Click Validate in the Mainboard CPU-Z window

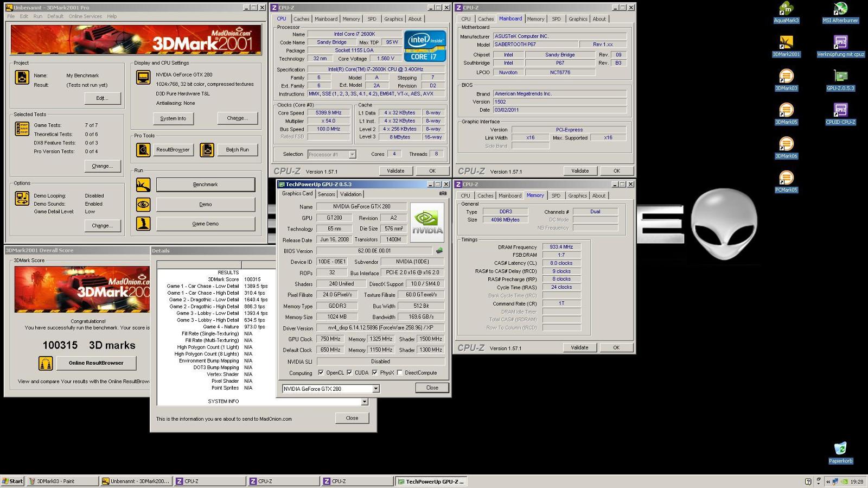click(x=580, y=170)
